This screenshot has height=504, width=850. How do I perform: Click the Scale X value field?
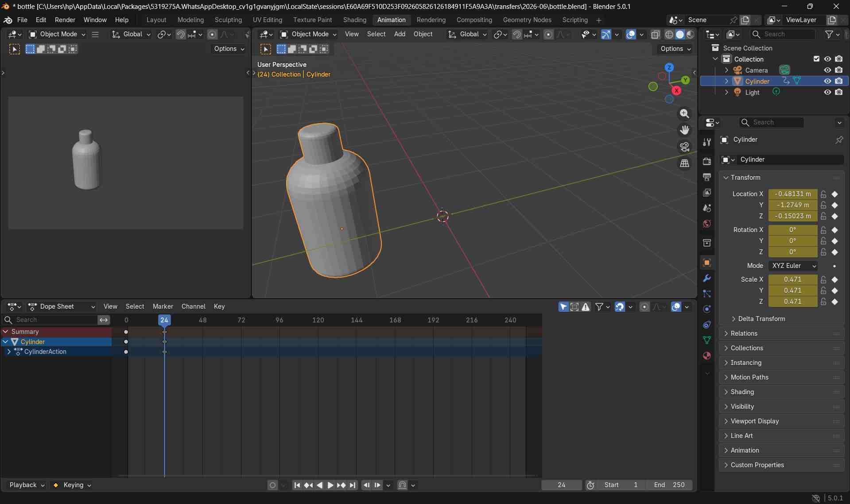792,279
